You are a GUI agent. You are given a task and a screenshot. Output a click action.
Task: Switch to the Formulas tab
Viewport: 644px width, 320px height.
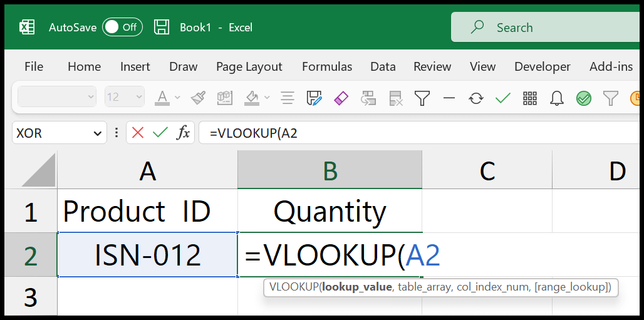pos(327,66)
